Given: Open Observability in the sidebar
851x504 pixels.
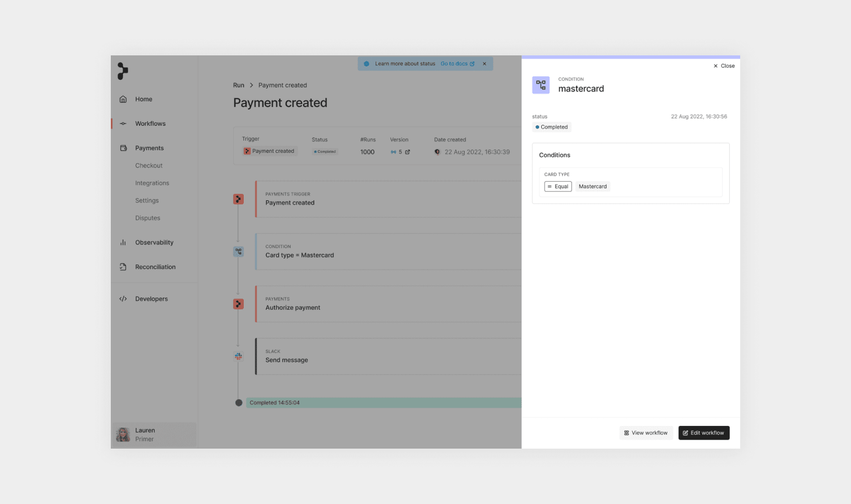Looking at the screenshot, I should tap(154, 243).
